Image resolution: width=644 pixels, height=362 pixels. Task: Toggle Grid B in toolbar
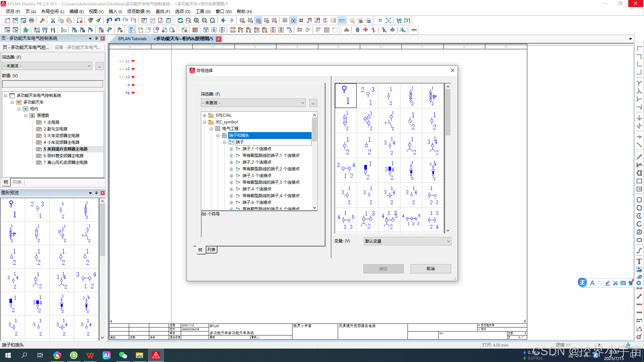(250, 20)
